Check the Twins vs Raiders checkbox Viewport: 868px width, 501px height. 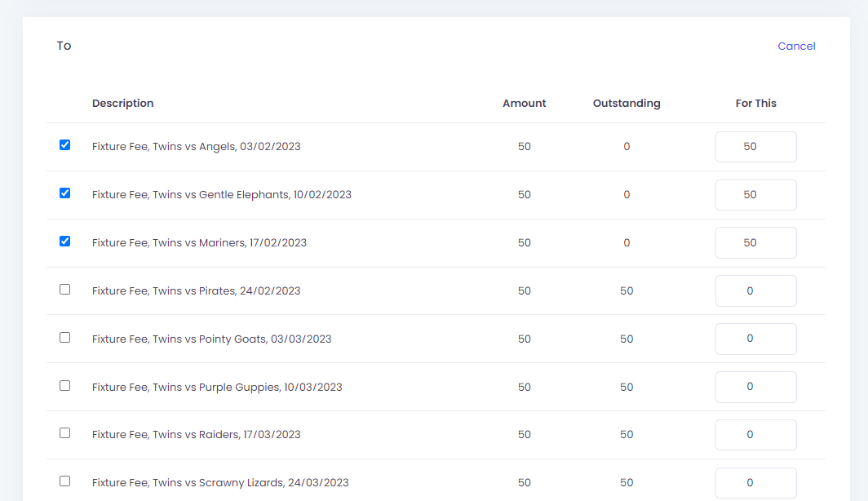click(x=64, y=433)
